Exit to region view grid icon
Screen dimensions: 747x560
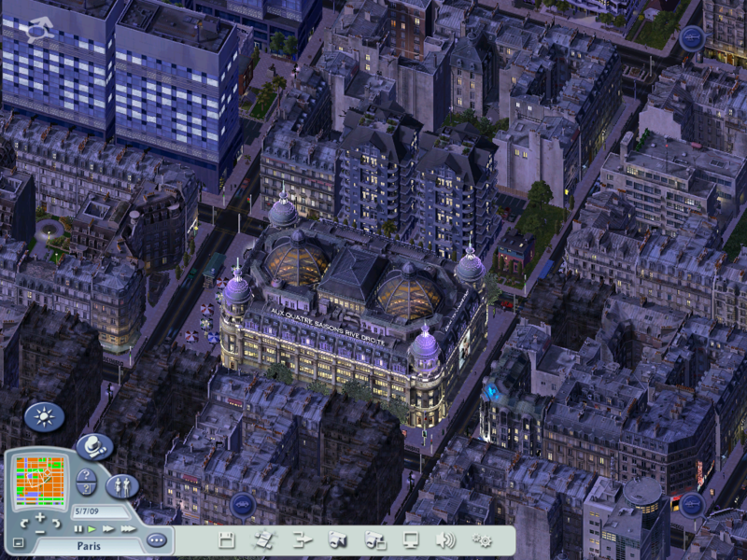pos(263,540)
